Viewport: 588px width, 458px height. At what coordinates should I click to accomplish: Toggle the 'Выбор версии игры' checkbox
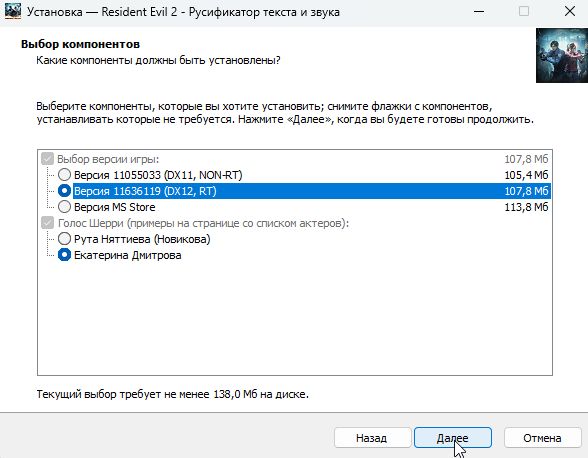point(47,159)
